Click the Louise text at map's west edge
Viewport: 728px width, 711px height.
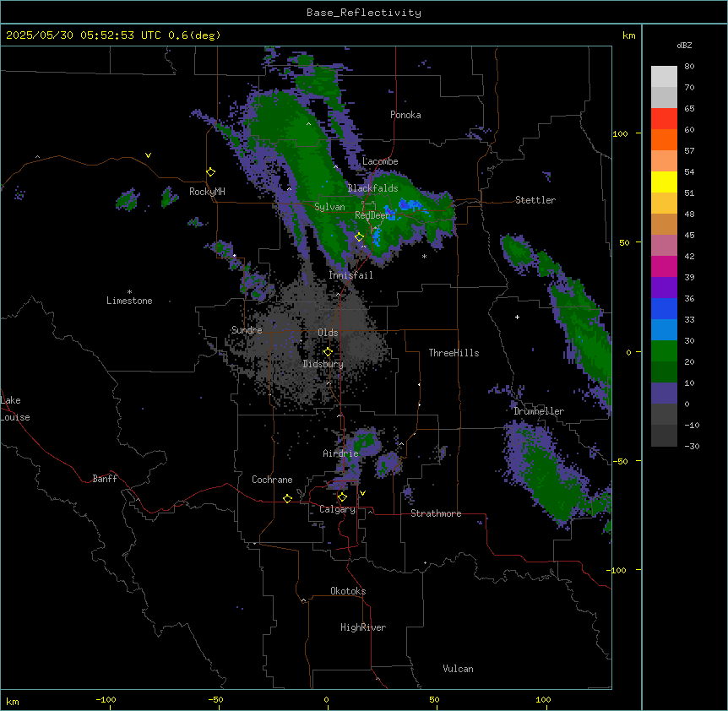coord(15,417)
